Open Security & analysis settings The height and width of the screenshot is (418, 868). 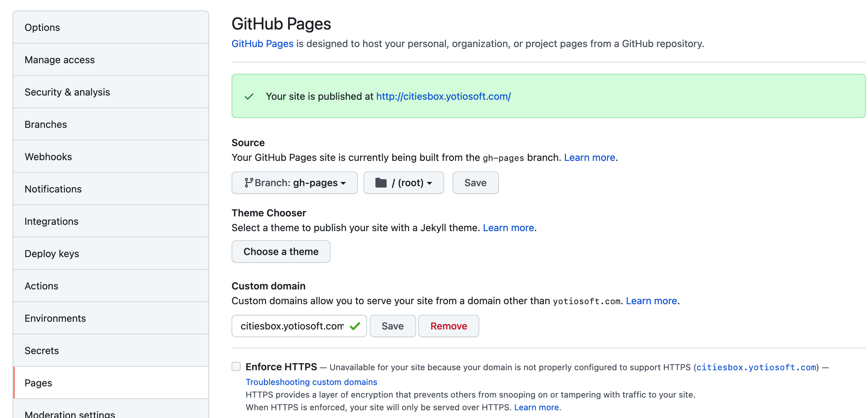111,92
